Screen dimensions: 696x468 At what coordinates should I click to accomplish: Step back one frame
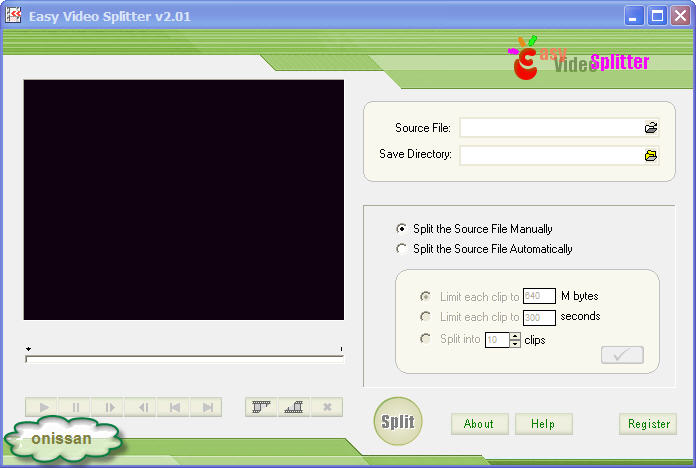(x=142, y=407)
